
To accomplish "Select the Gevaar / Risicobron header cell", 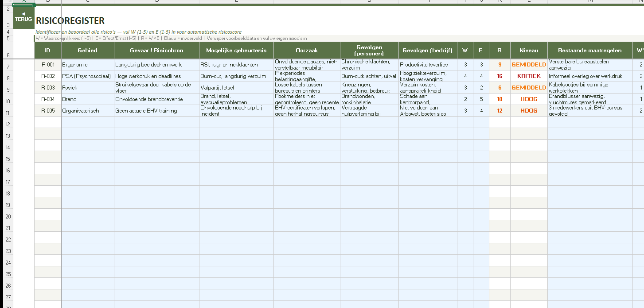I will pos(156,51).
